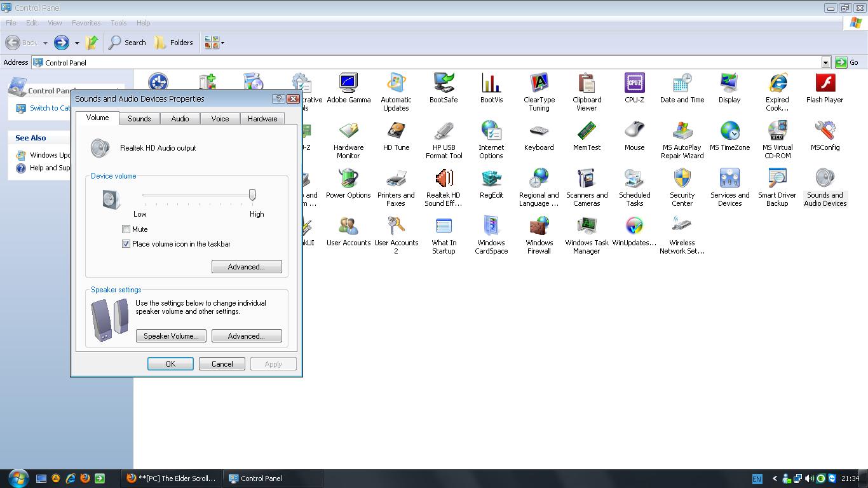Open Realtek HD Sound Effect Manager
Image resolution: width=868 pixels, height=488 pixels.
pos(444,187)
